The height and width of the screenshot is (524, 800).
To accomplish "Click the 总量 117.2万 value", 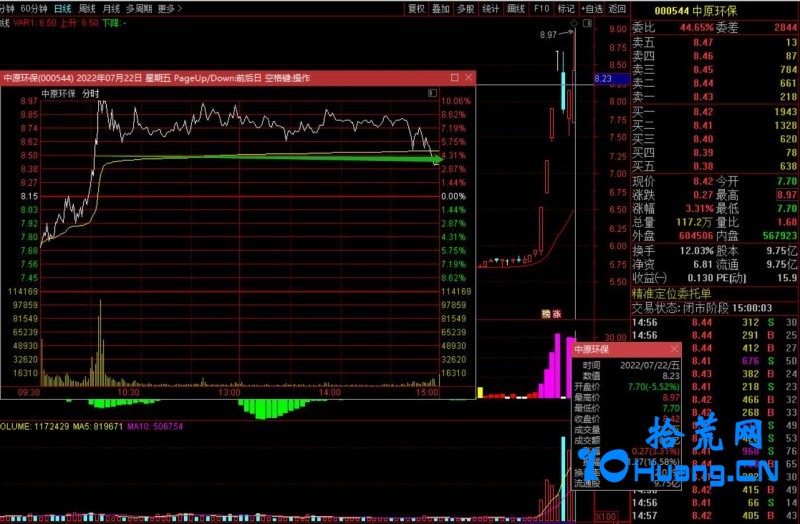I will pyautogui.click(x=694, y=222).
